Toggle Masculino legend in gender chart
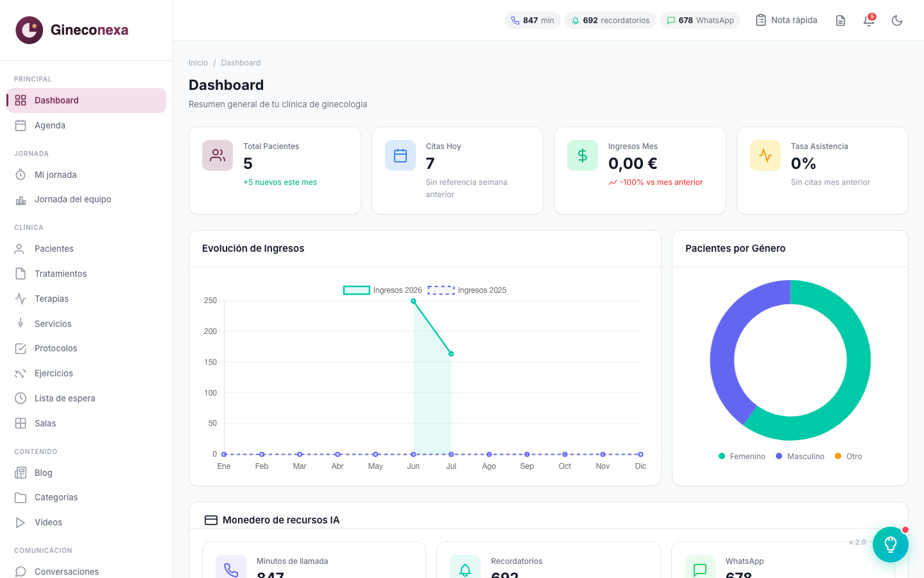The width and height of the screenshot is (924, 578). coord(800,457)
